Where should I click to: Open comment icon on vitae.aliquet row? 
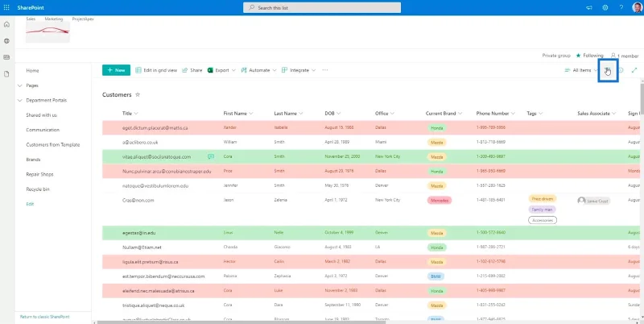[x=211, y=156]
